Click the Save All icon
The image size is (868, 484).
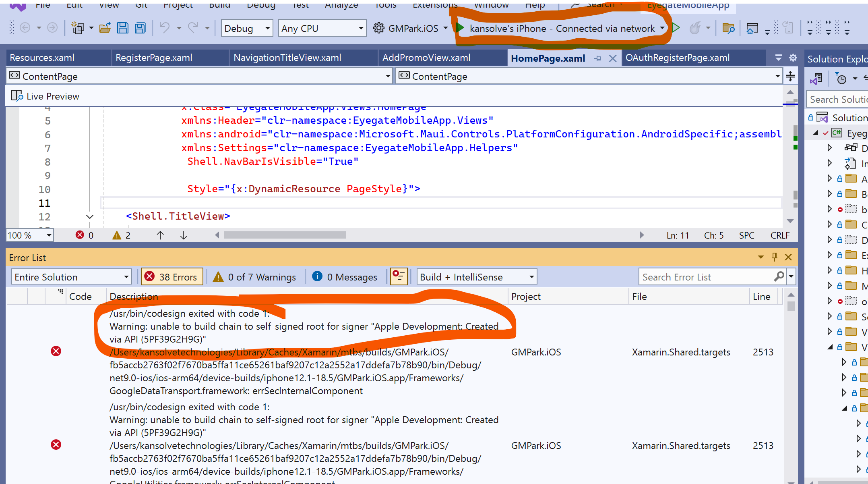click(140, 28)
